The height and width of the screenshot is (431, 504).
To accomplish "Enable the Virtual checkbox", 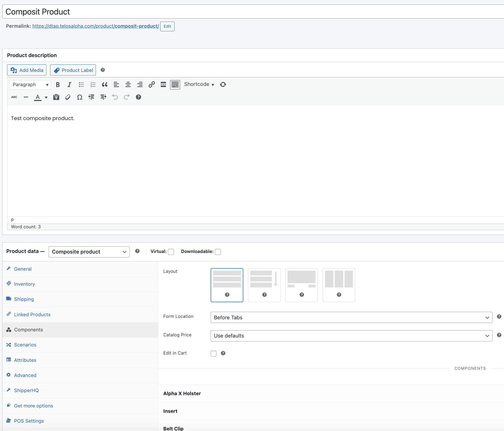I will 171,252.
